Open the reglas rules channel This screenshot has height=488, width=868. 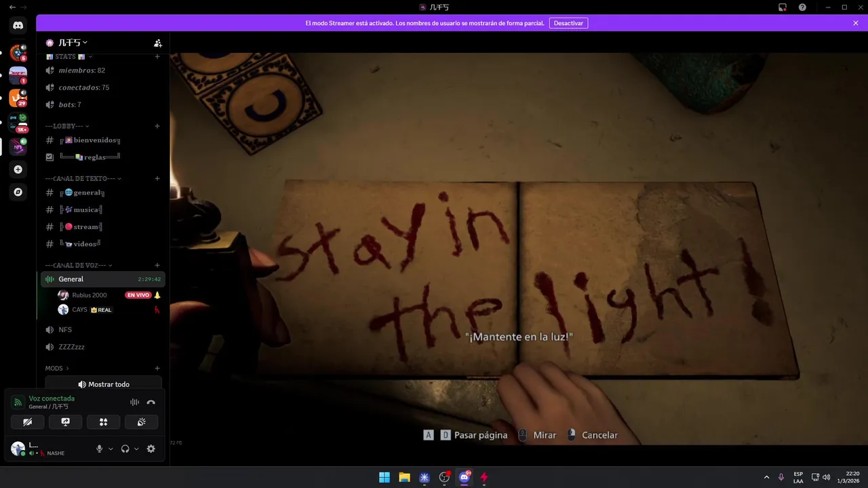coord(102,157)
